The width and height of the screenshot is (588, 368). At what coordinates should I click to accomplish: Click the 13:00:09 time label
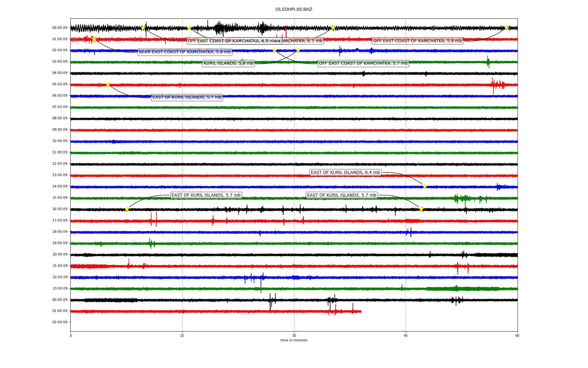tap(60, 175)
